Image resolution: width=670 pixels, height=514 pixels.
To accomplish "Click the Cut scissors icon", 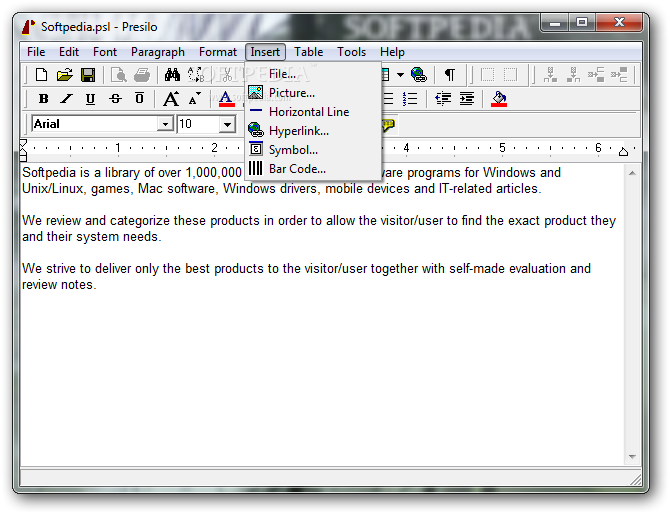I will point(227,75).
